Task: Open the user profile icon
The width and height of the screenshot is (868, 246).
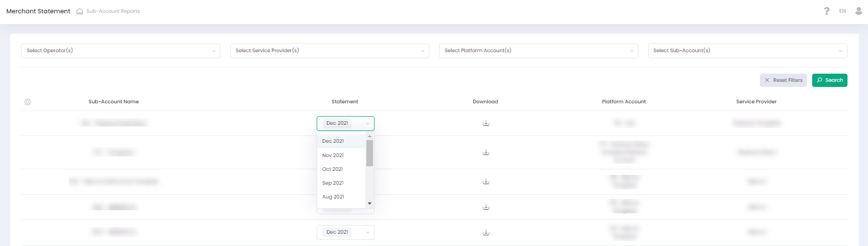Action: point(859,11)
